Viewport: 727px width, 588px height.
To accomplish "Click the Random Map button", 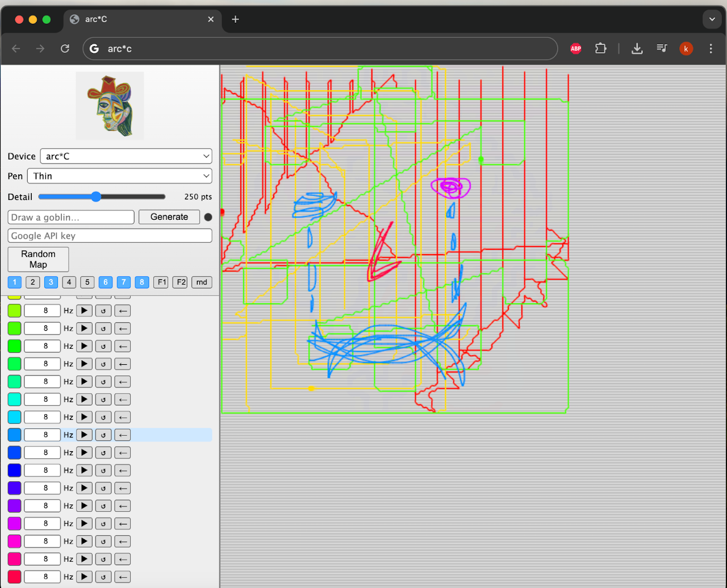I will coord(38,259).
